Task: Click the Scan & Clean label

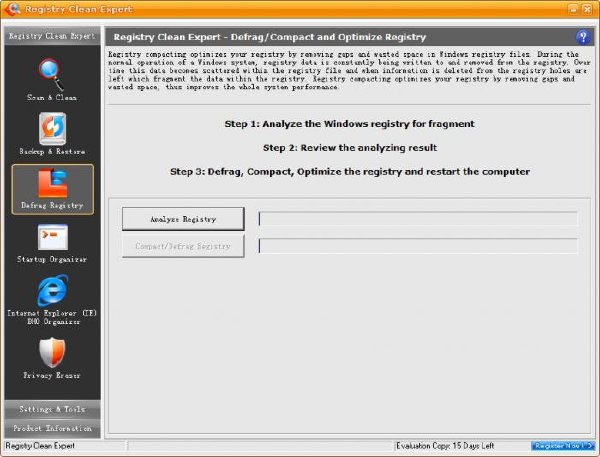Action: pos(52,98)
